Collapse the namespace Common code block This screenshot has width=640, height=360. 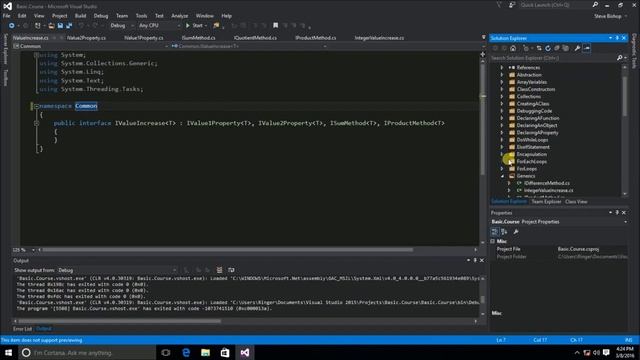pyautogui.click(x=36, y=106)
